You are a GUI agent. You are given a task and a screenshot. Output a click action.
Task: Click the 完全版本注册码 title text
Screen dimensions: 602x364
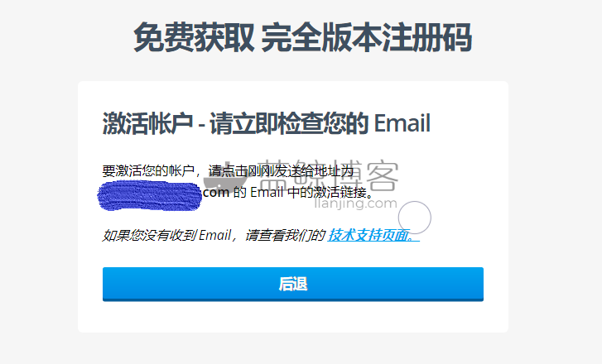[367, 37]
